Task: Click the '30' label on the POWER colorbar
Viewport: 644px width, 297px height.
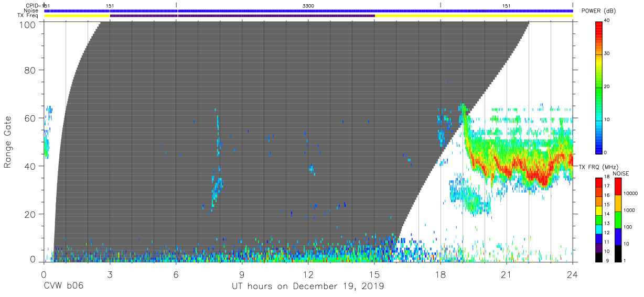Action: pyautogui.click(x=607, y=53)
